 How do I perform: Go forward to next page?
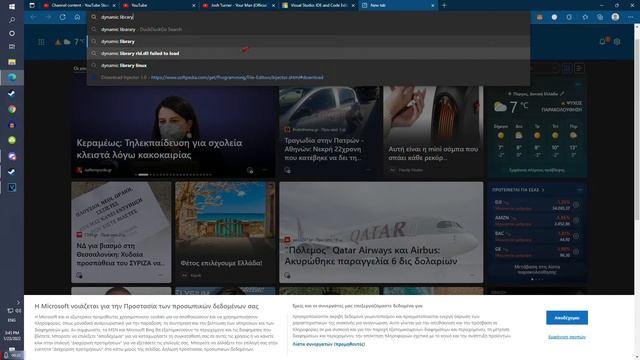48,17
